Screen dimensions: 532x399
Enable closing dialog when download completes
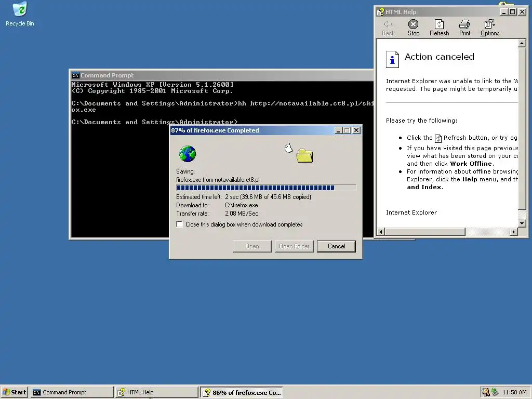coord(179,224)
